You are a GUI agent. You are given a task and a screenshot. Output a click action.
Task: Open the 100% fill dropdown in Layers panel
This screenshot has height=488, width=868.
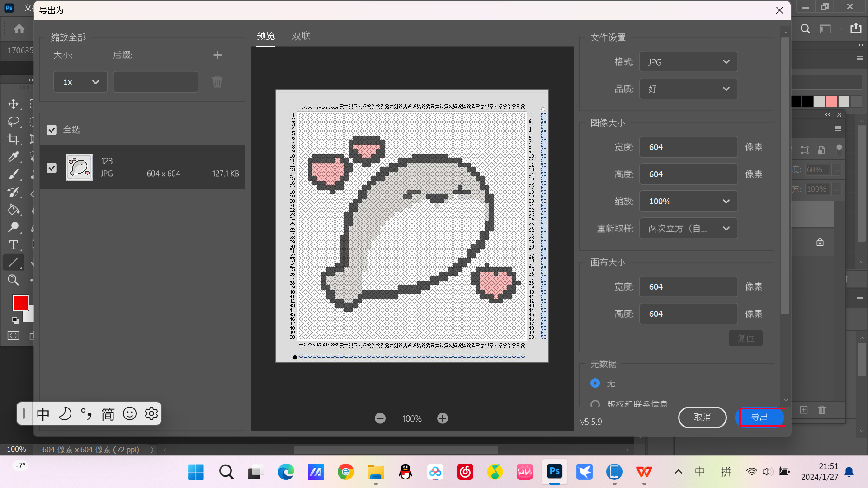click(837, 189)
